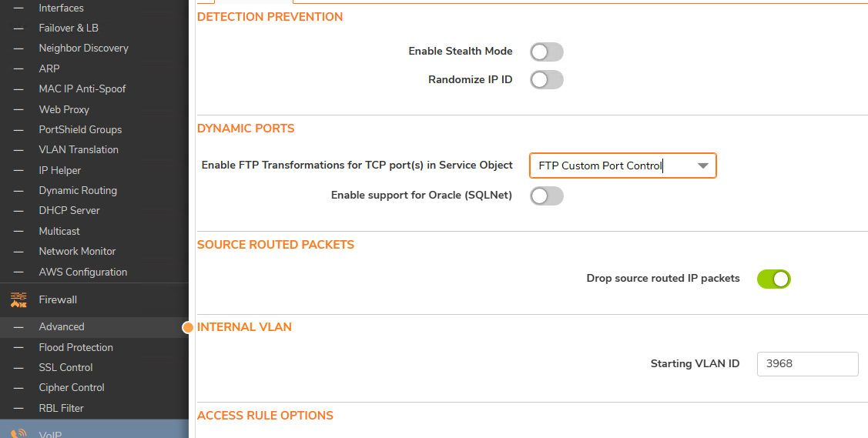The height and width of the screenshot is (438, 868).
Task: Select SSL Control in the sidebar
Action: [x=66, y=368]
